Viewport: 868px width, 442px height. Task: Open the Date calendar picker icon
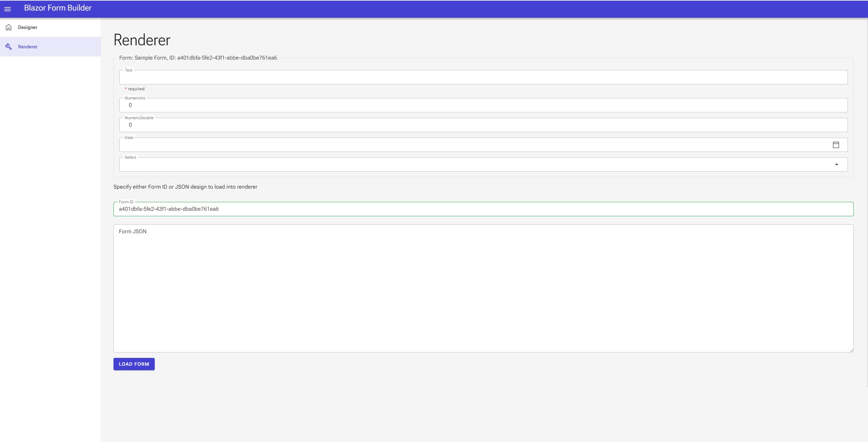click(x=836, y=145)
